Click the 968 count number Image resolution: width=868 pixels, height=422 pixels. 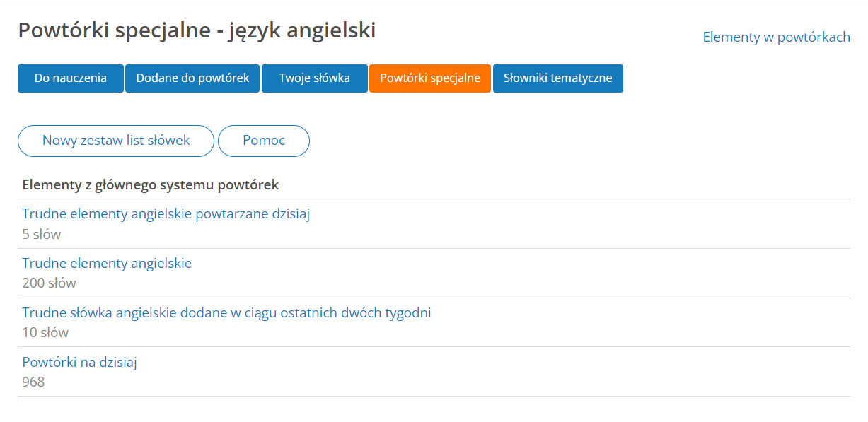tap(33, 382)
